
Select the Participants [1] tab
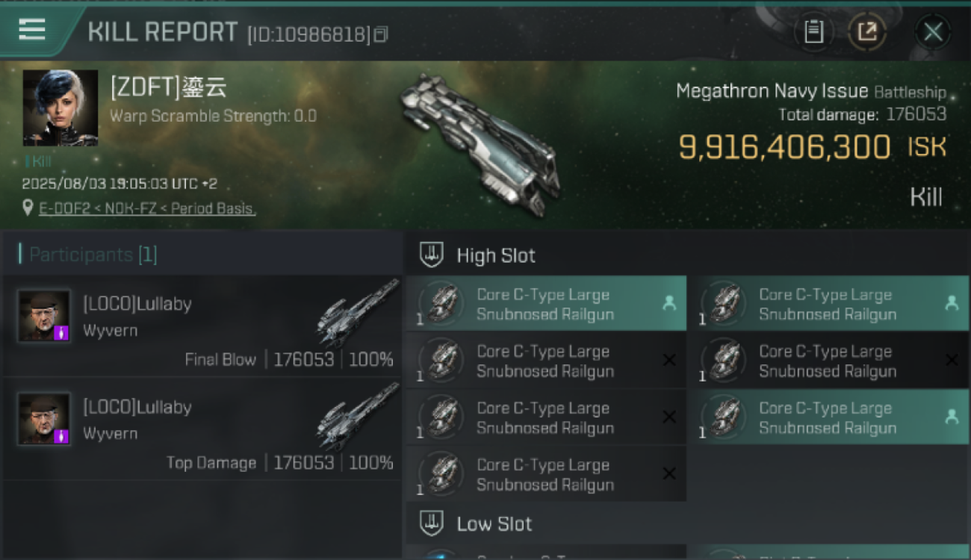pos(93,255)
